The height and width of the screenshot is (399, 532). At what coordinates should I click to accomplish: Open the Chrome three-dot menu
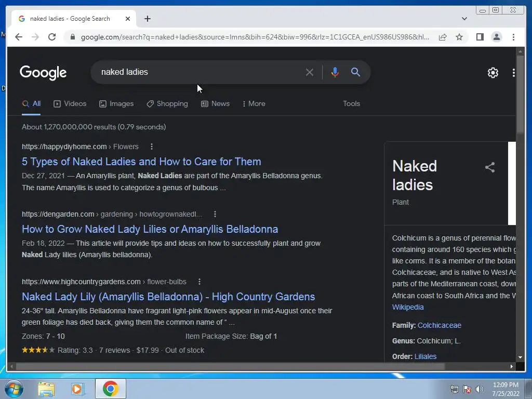(x=513, y=37)
